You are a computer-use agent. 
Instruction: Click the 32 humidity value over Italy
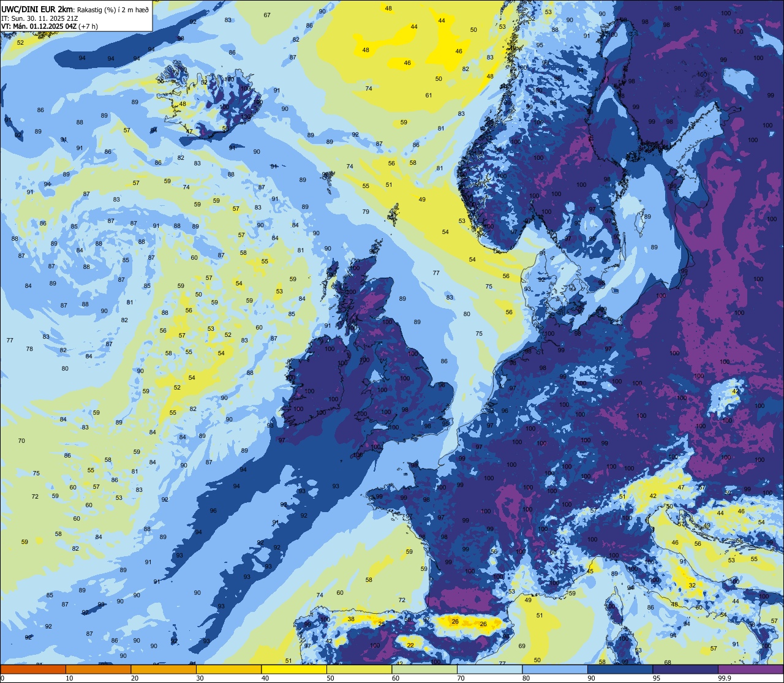(x=692, y=585)
